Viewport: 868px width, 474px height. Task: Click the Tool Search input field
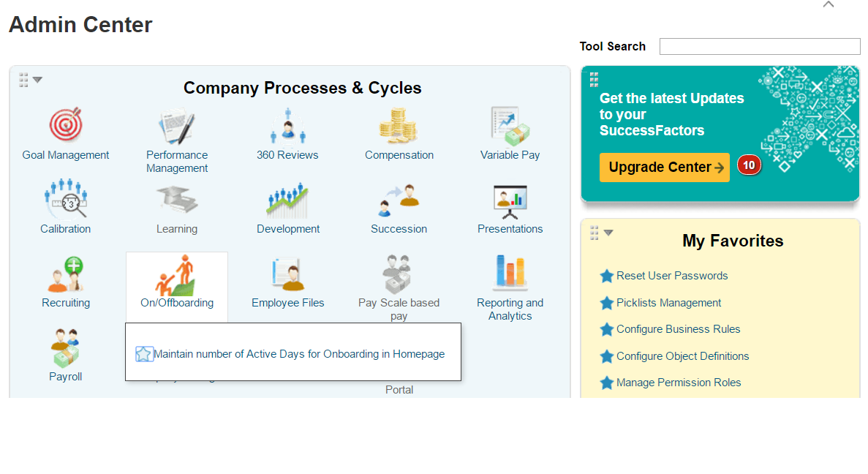pyautogui.click(x=760, y=47)
